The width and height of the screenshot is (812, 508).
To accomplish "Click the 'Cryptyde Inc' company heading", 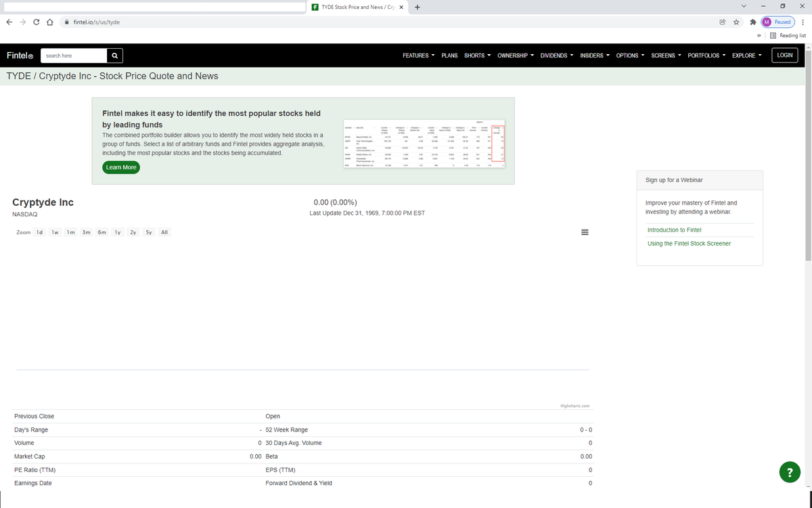I will (43, 203).
